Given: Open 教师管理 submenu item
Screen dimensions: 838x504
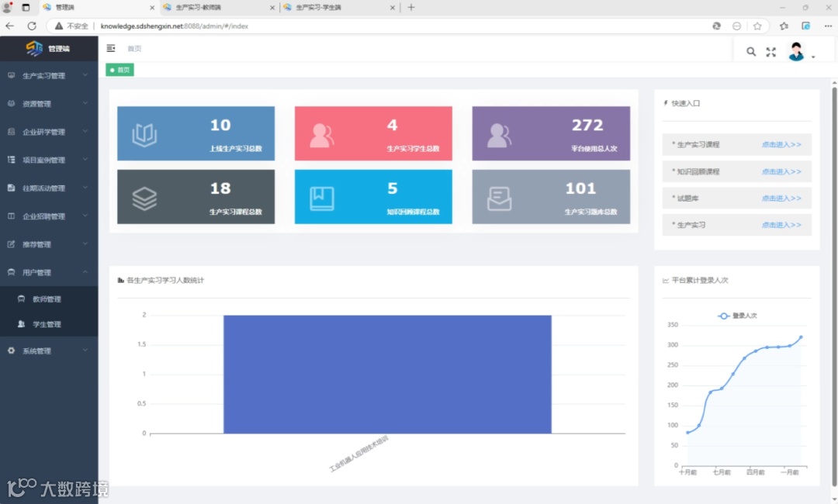Looking at the screenshot, I should pyautogui.click(x=49, y=299).
